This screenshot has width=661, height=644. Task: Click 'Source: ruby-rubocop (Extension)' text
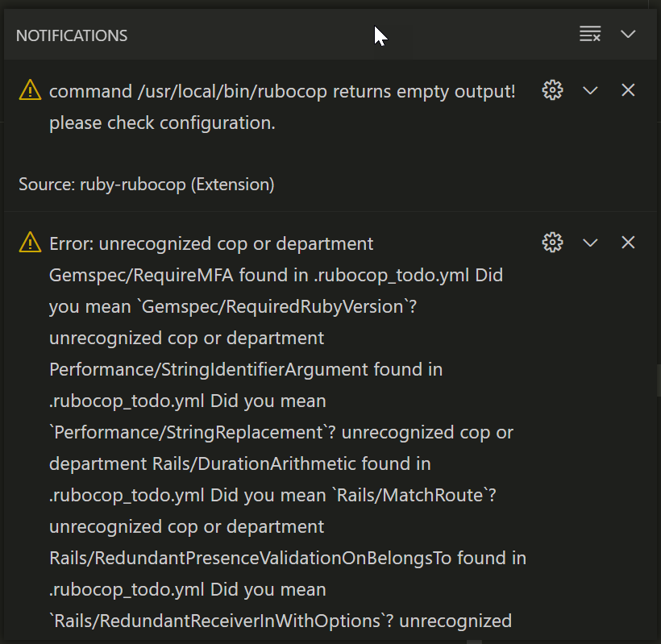(147, 185)
